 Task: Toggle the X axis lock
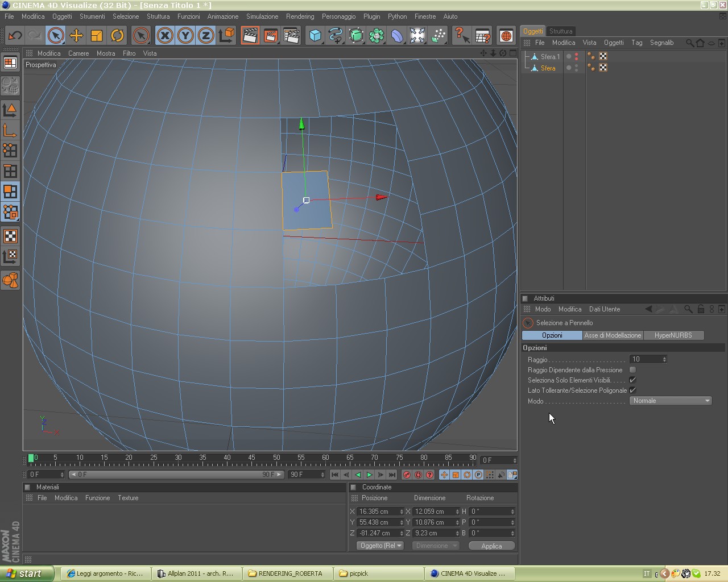pos(165,36)
